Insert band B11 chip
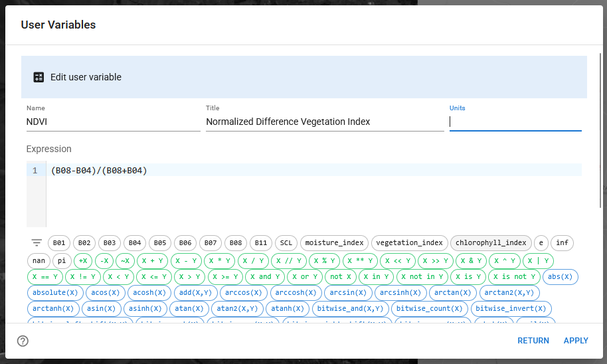Image resolution: width=607 pixels, height=364 pixels. pos(261,243)
